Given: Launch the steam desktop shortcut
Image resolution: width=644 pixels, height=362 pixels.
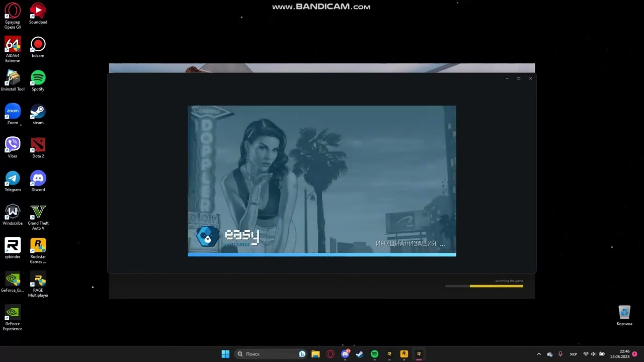Looking at the screenshot, I should coord(38,114).
